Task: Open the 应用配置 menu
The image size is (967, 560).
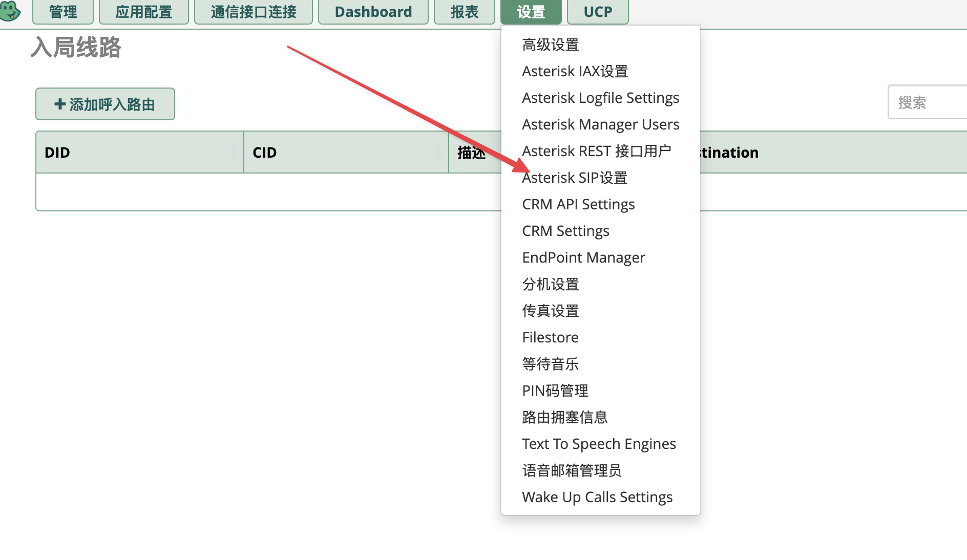Action: pyautogui.click(x=144, y=12)
